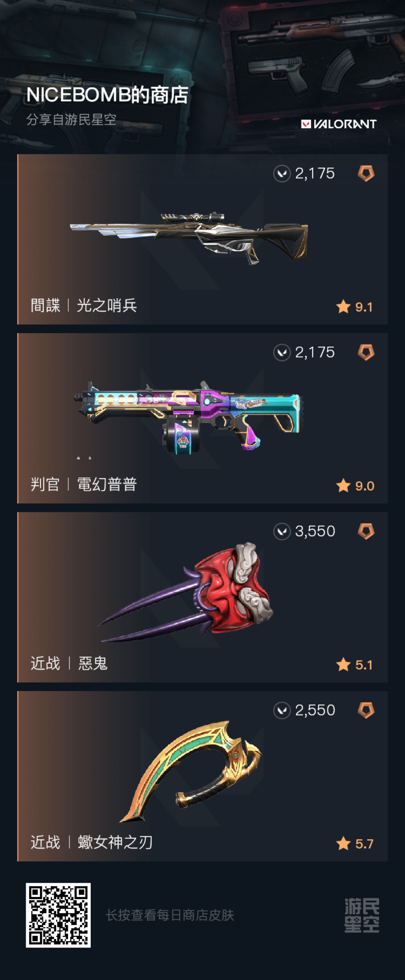The width and height of the screenshot is (405, 980).
Task: Click the 分享自游民星空 subtitle
Action: 71,120
